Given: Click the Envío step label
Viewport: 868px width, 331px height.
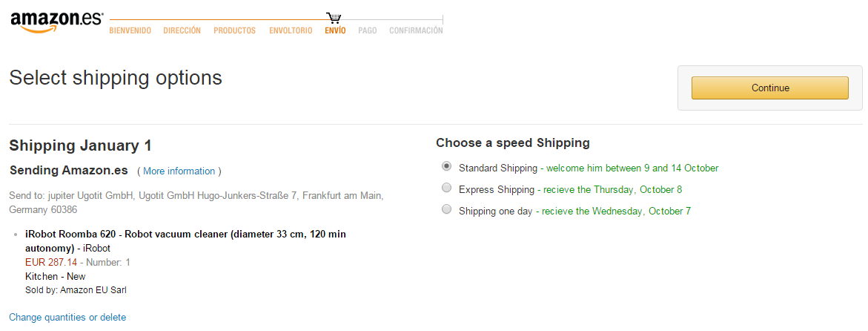Looking at the screenshot, I should [336, 31].
